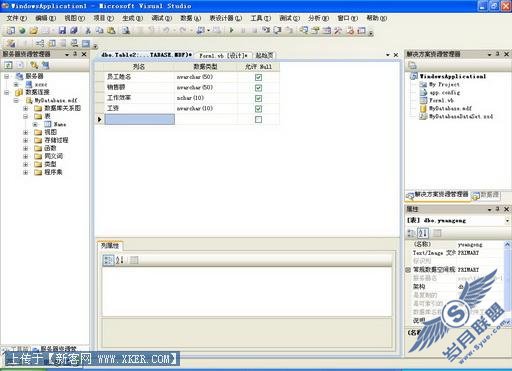Click the Refresh icon in Server Explorer

coord(8,65)
